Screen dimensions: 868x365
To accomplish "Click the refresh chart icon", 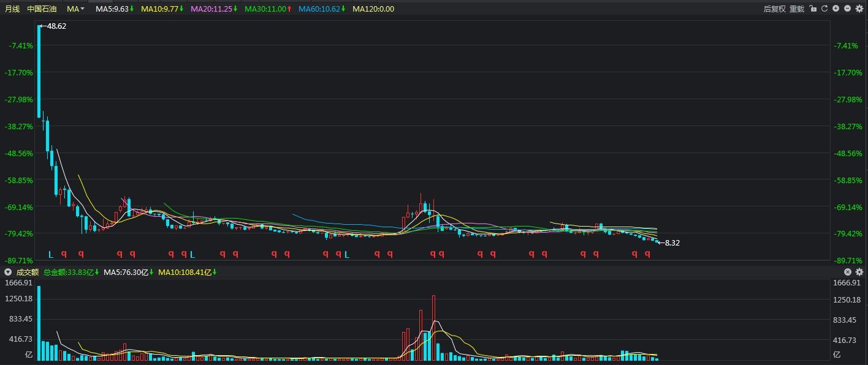I will (x=824, y=9).
